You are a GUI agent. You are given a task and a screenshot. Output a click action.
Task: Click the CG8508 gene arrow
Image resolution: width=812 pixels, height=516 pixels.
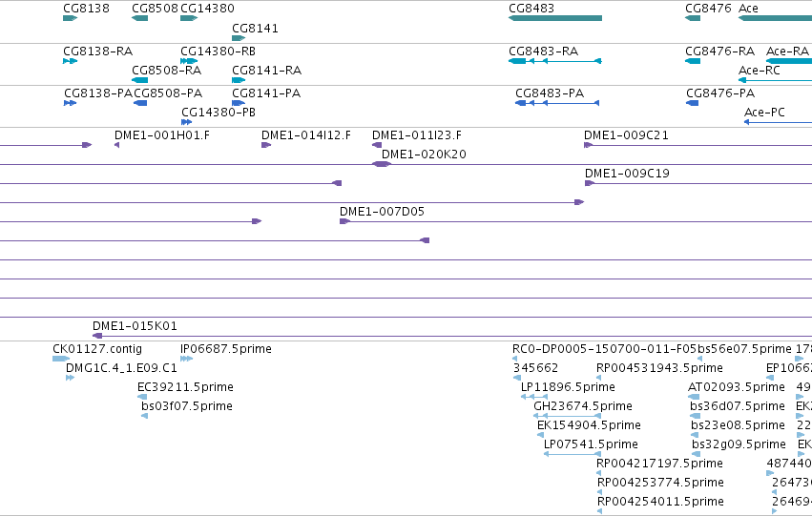point(140,18)
